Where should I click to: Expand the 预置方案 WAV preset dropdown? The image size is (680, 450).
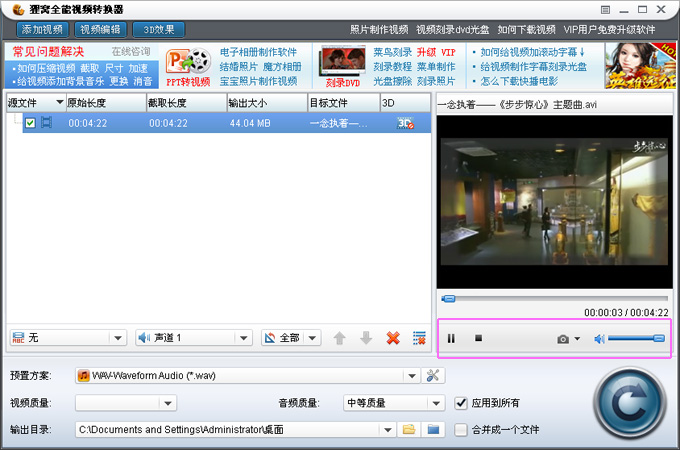point(412,375)
